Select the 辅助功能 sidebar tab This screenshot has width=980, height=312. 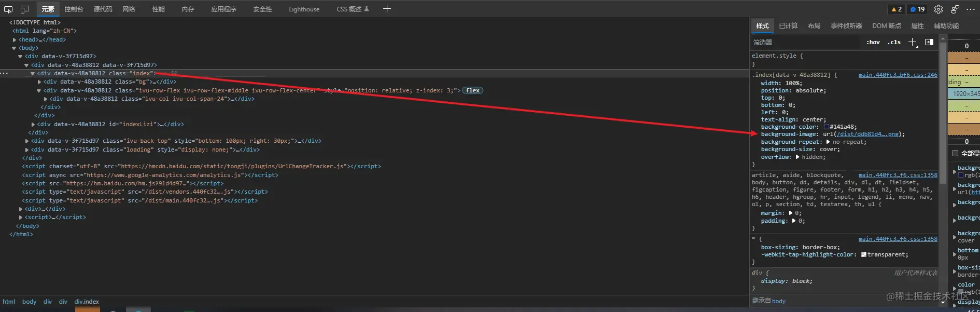click(x=946, y=25)
